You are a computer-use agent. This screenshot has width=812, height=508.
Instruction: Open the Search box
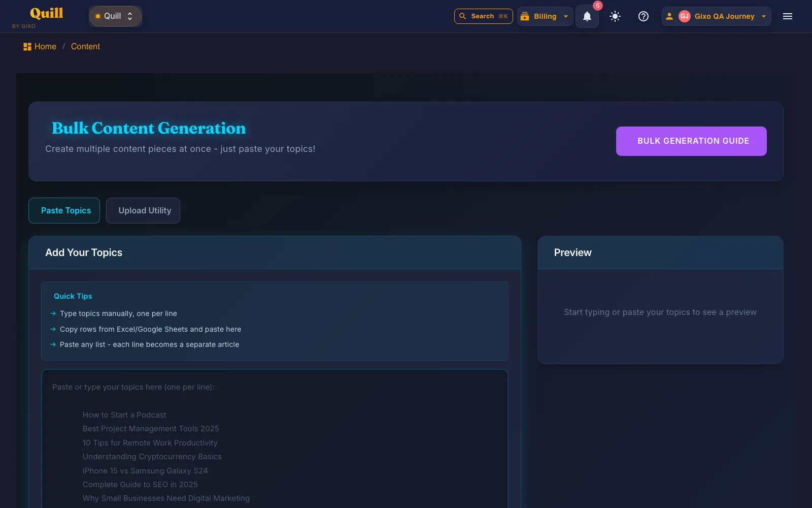[483, 16]
